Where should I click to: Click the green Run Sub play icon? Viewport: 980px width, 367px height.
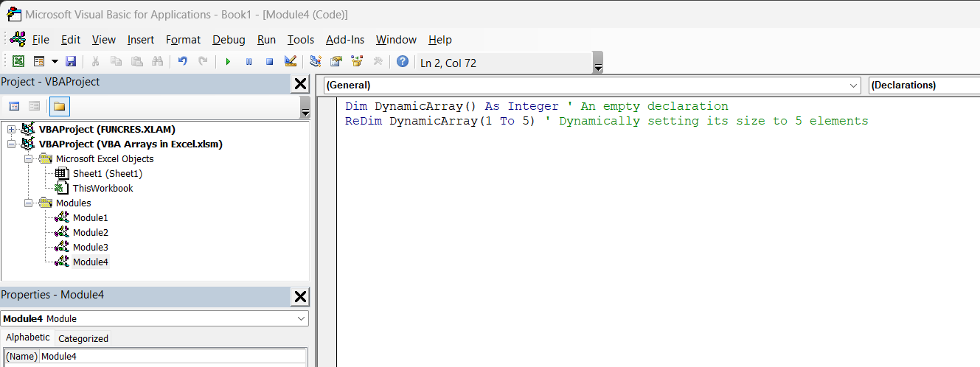(x=228, y=62)
